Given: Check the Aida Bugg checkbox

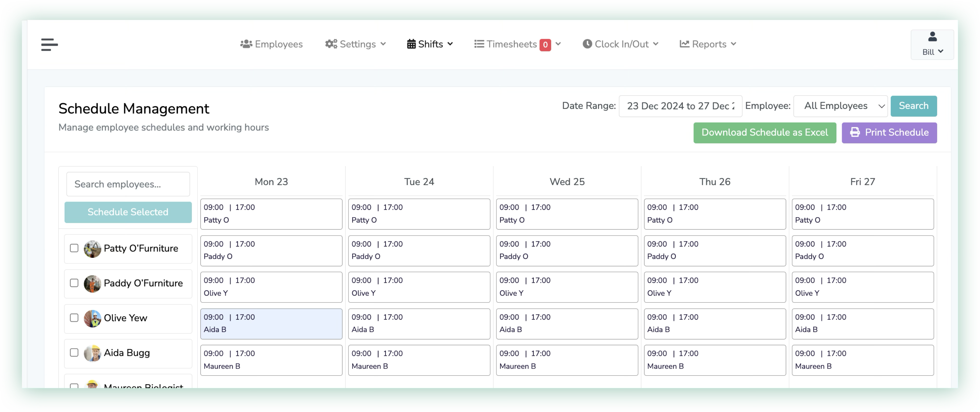Looking at the screenshot, I should click(74, 353).
